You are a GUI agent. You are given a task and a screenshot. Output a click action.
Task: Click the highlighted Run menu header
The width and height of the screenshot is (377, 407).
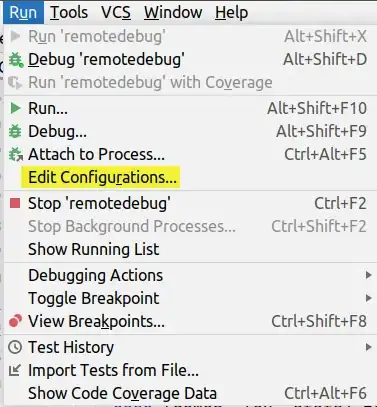coord(23,13)
